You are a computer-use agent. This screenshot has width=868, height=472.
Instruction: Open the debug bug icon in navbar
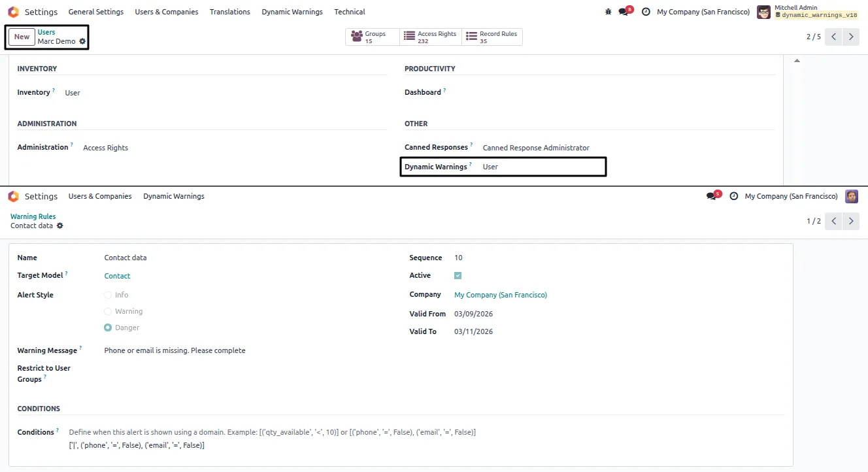tap(609, 12)
